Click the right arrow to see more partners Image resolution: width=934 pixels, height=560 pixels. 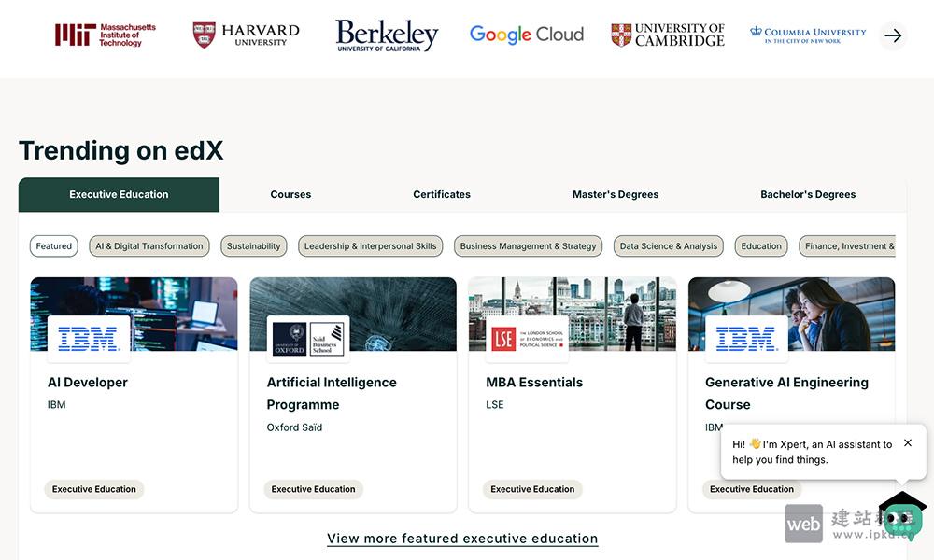(893, 35)
